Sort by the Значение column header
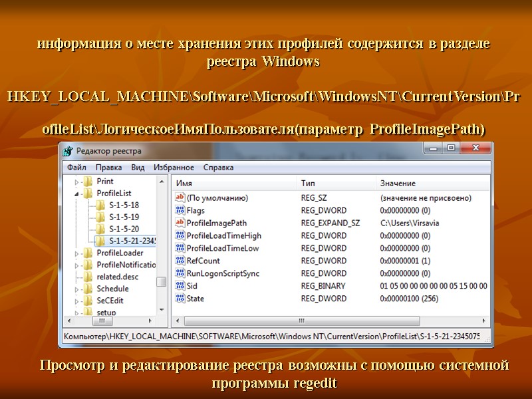The height and width of the screenshot is (399, 532). [433, 184]
